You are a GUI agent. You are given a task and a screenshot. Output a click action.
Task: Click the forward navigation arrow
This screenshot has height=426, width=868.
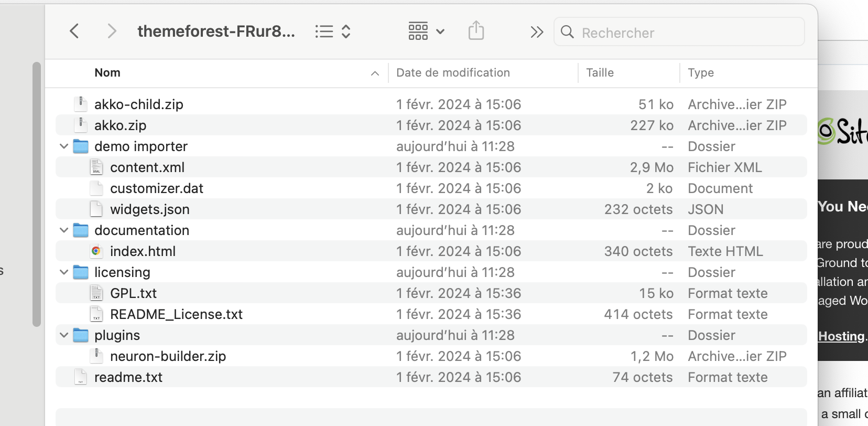point(111,31)
